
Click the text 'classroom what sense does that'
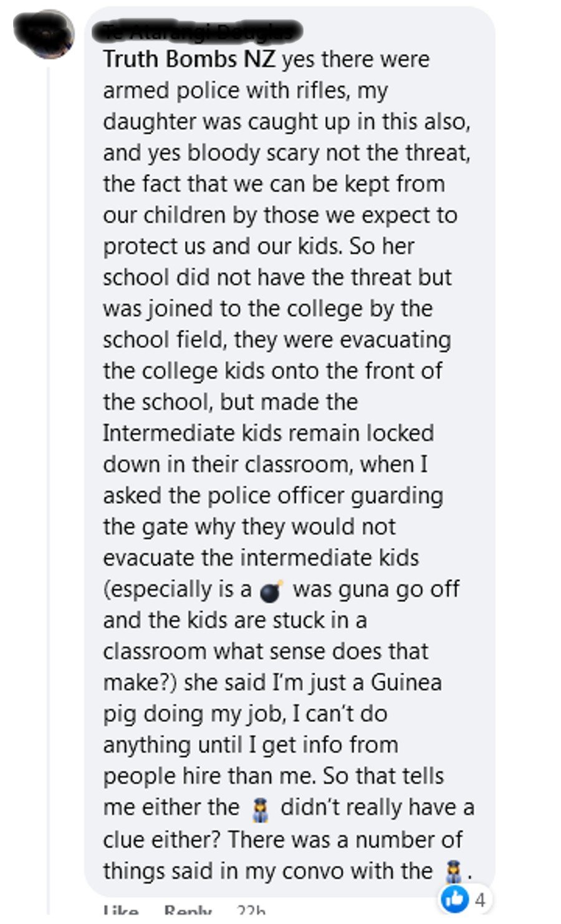266,652
